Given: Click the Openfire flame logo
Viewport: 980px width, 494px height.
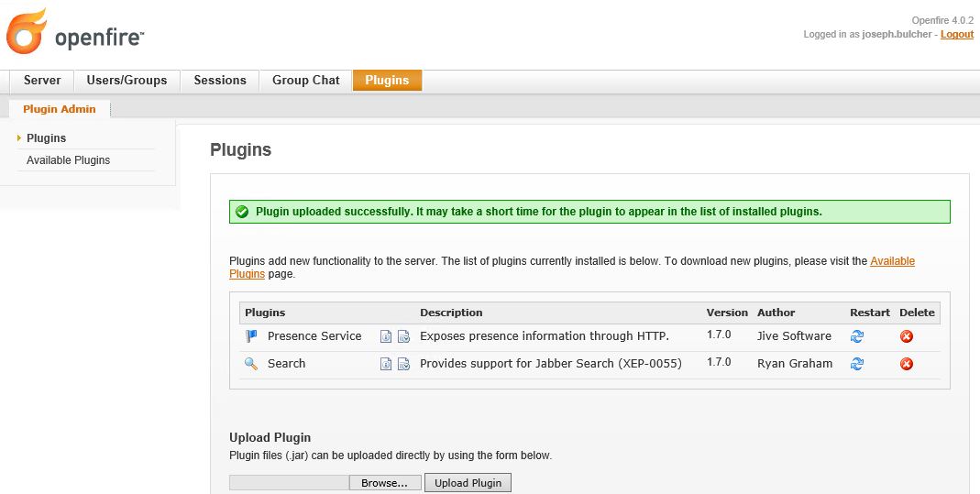Looking at the screenshot, I should (x=27, y=31).
